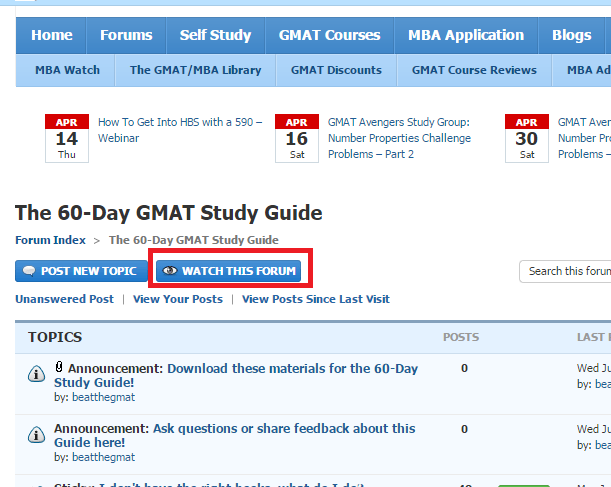The width and height of the screenshot is (611, 487).
Task: Go to the Forum Index breadcrumb
Action: (x=50, y=240)
